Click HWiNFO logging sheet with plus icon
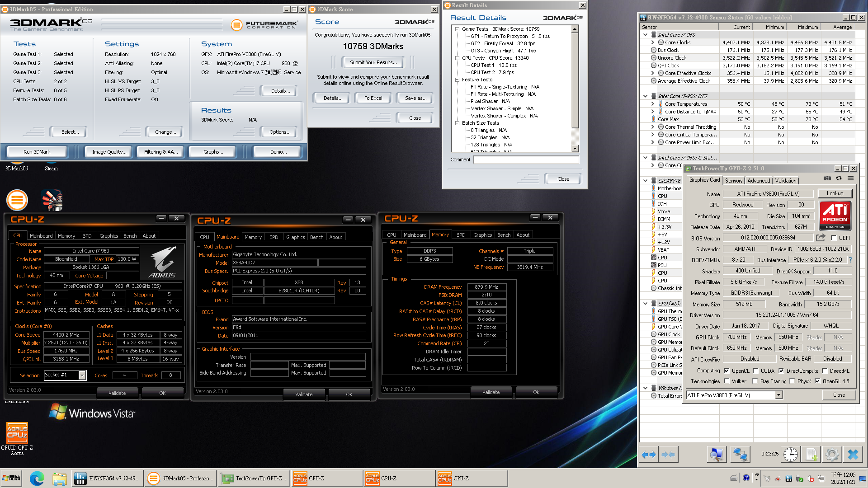The height and width of the screenshot is (488, 868). coord(811,455)
